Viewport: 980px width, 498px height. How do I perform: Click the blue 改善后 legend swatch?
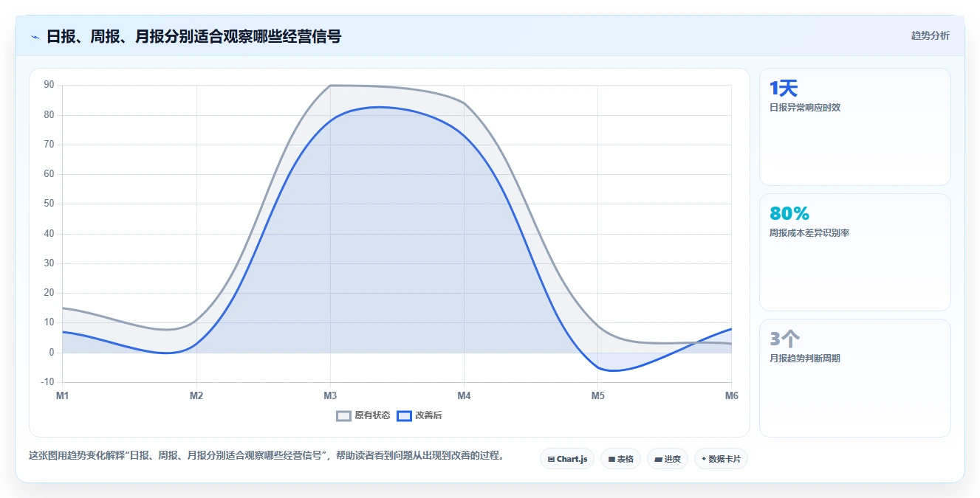click(404, 415)
